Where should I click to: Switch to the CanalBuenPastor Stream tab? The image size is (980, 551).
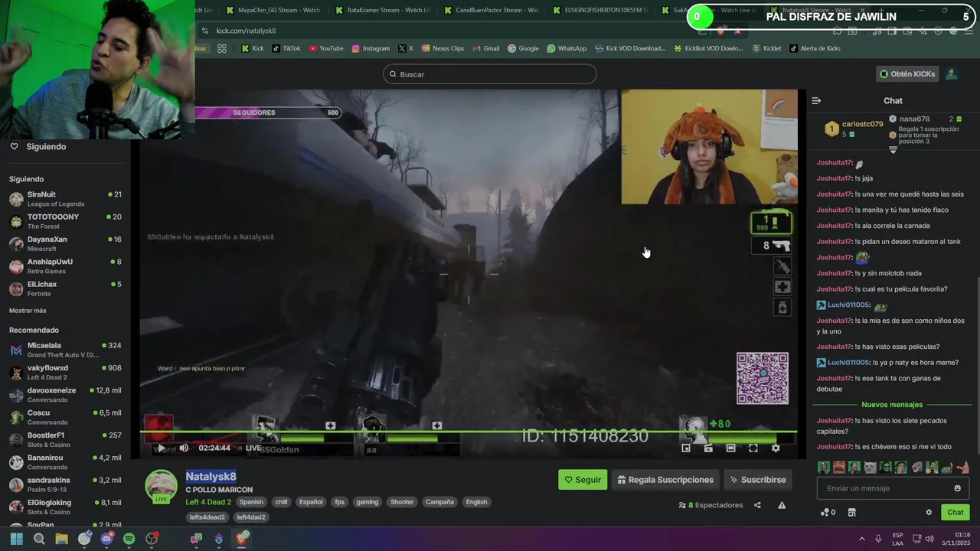point(491,10)
